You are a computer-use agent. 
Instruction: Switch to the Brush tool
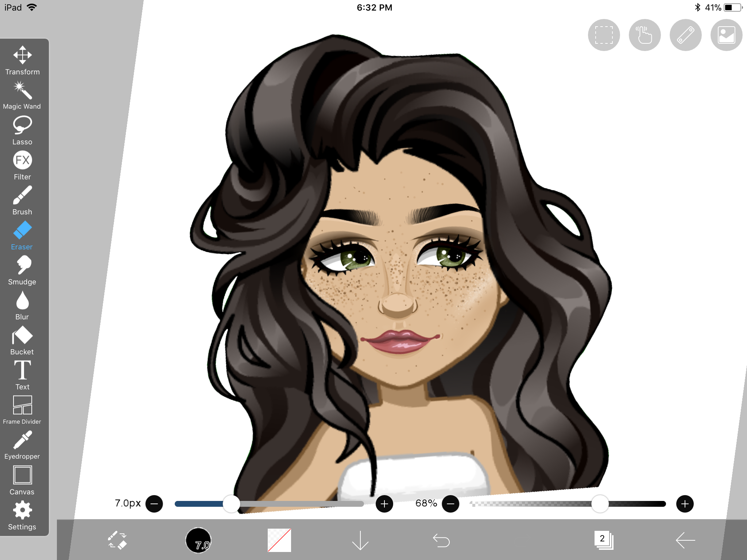tap(22, 201)
